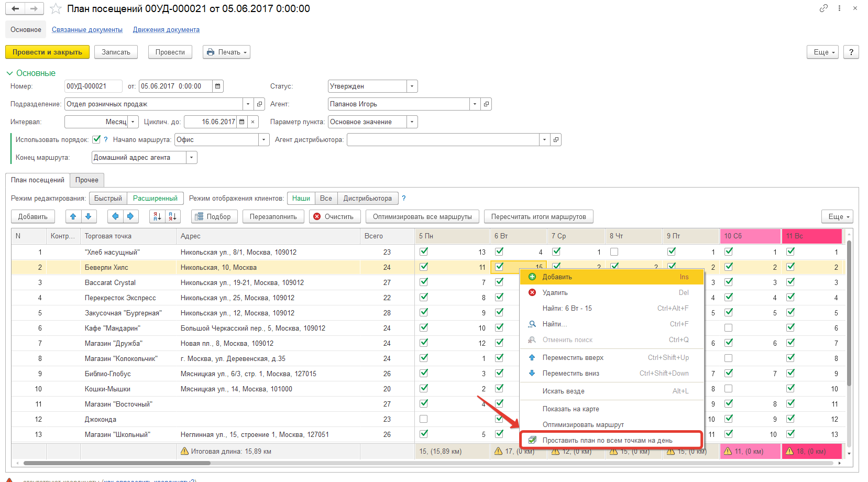Click the blue left arrow icon
868x482 pixels.
point(115,216)
